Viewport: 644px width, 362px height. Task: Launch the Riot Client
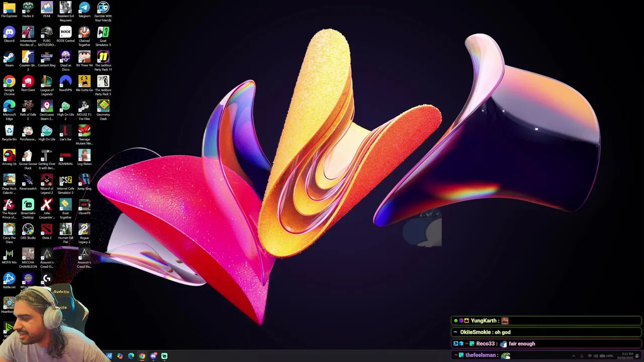(x=28, y=84)
